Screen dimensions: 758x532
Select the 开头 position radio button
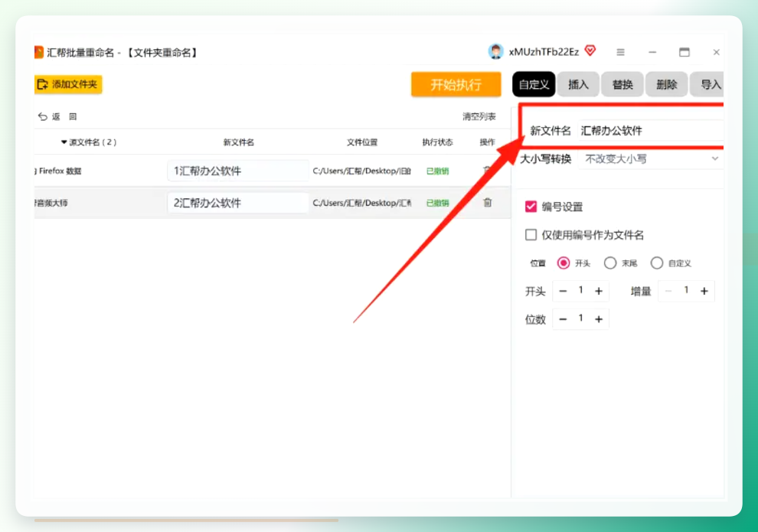[564, 263]
